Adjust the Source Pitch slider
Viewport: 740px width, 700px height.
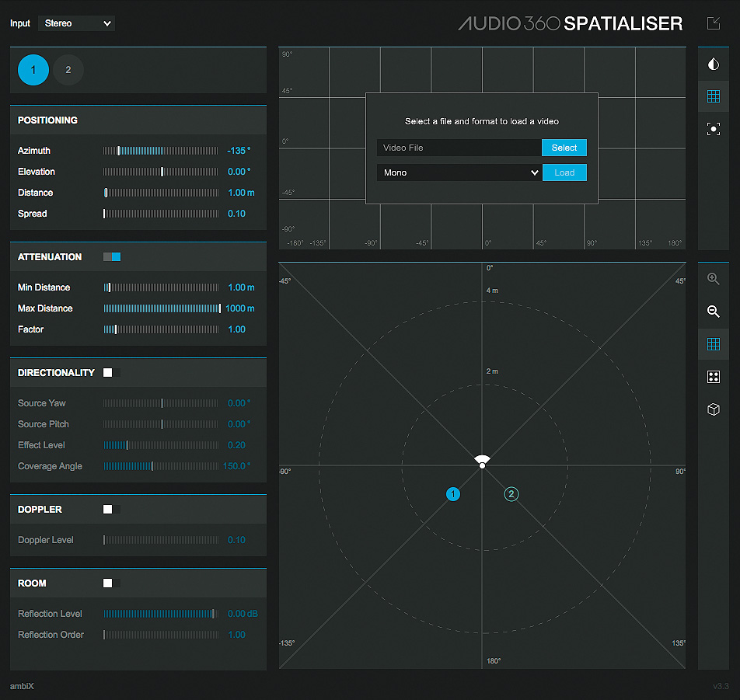pos(161,424)
